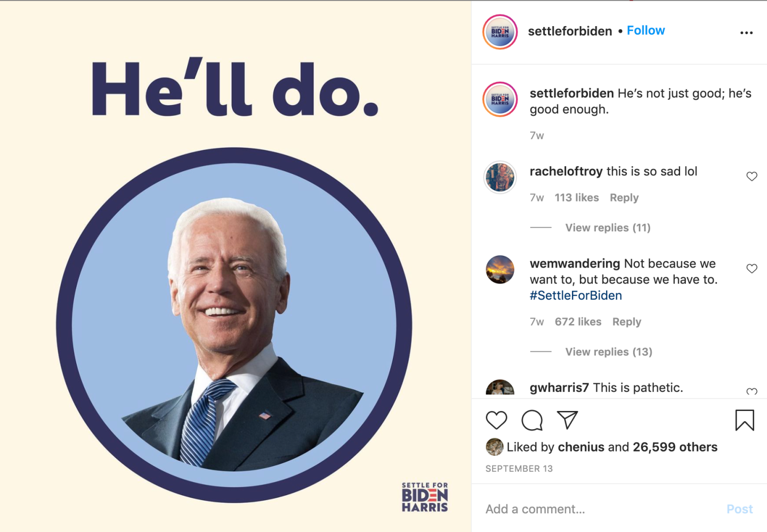Image resolution: width=767 pixels, height=532 pixels.
Task: Save post with the bookmark icon
Action: tap(744, 420)
